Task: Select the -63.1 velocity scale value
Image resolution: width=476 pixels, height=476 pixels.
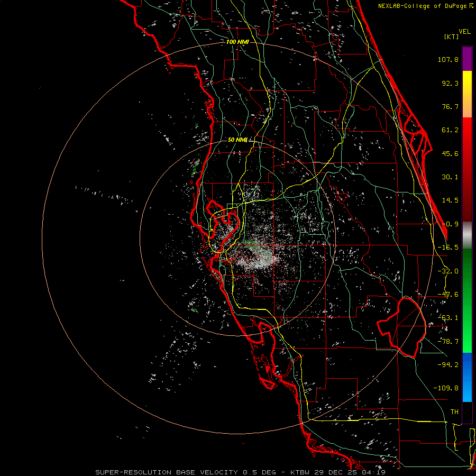Action: [x=448, y=318]
